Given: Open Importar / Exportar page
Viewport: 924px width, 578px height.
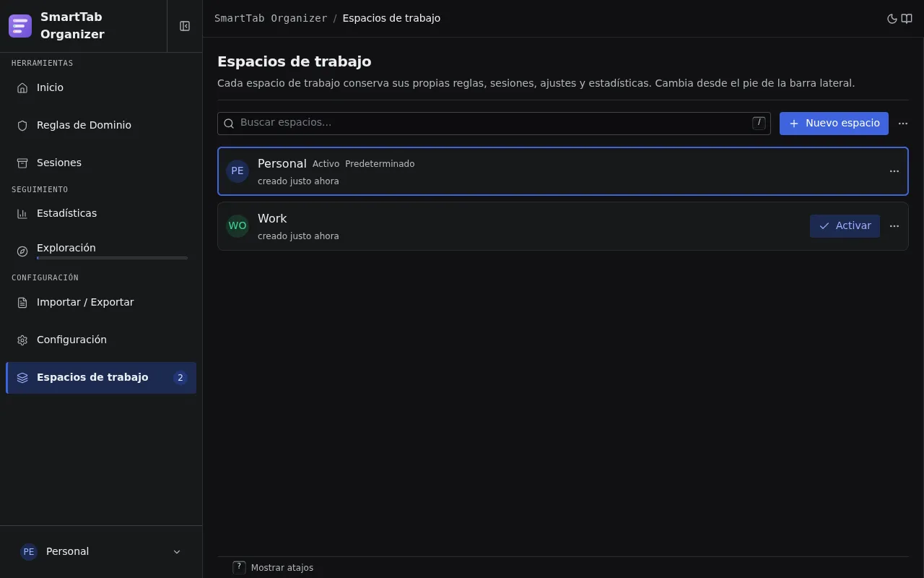Looking at the screenshot, I should coord(101,302).
